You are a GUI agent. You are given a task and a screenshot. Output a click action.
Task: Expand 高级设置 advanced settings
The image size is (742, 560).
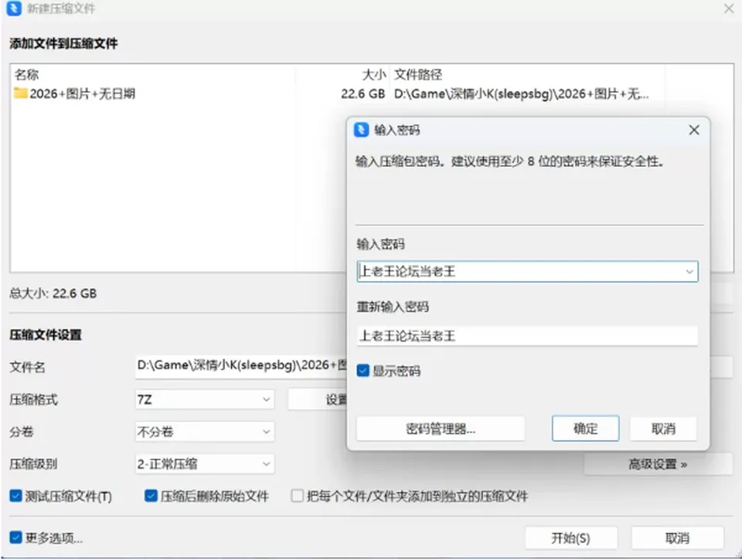[x=658, y=464]
